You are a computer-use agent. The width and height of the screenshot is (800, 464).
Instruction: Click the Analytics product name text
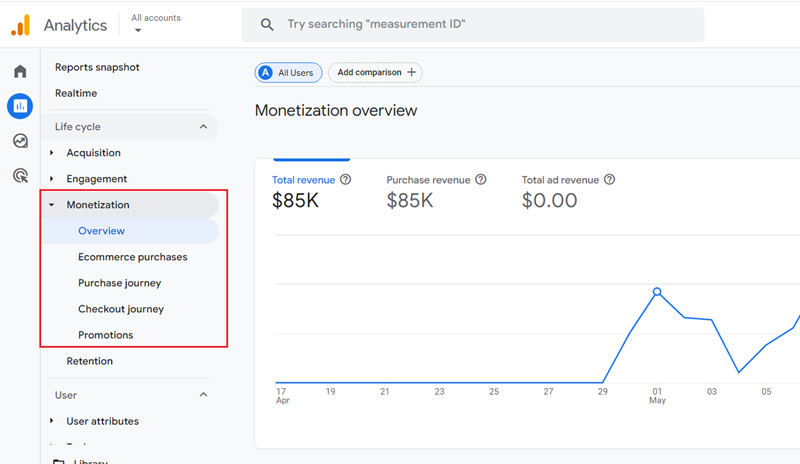tap(76, 25)
